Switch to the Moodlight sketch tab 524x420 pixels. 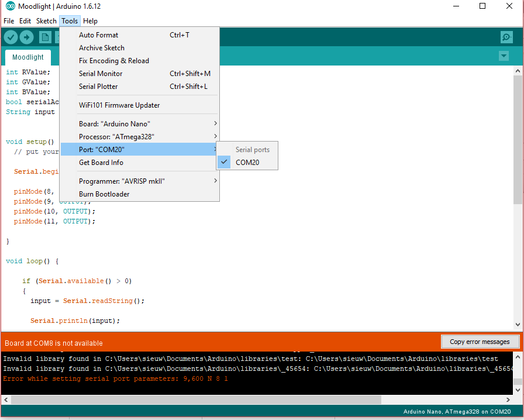click(x=28, y=57)
